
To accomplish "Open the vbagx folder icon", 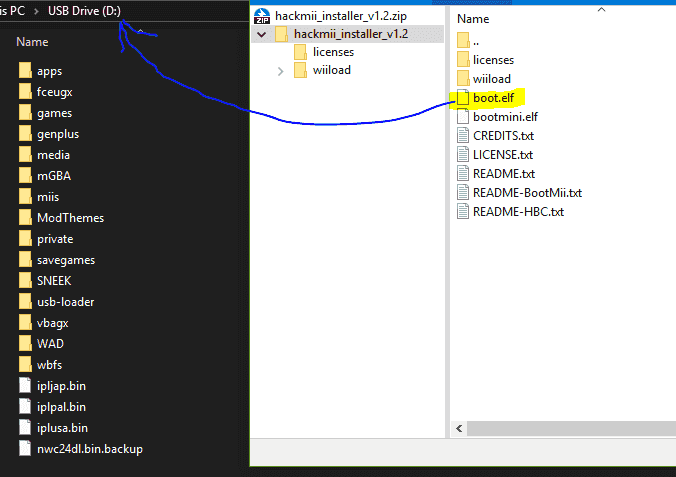I will pos(25,323).
